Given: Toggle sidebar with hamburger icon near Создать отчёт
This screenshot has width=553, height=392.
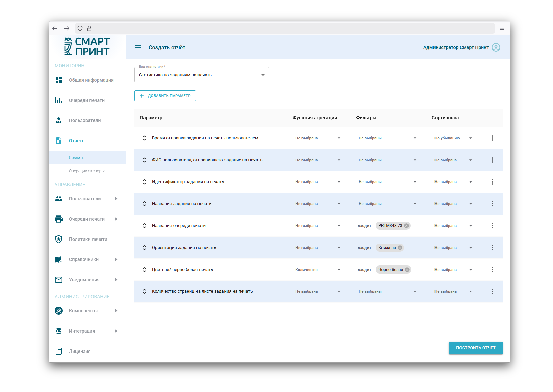Looking at the screenshot, I should point(138,47).
